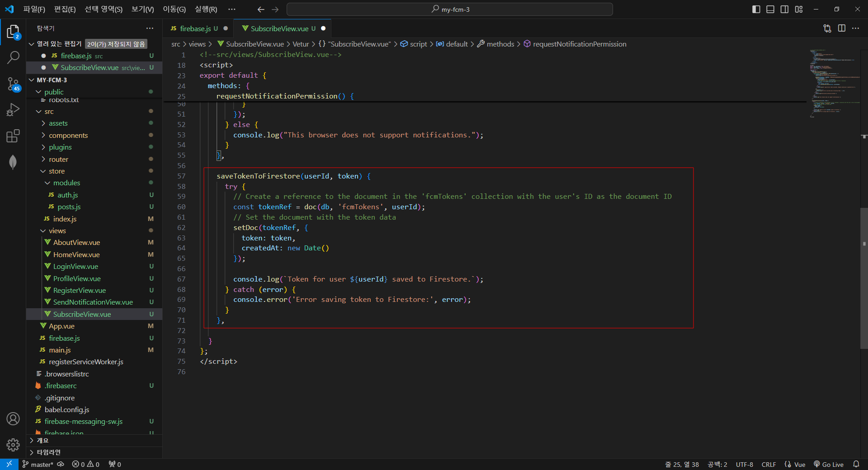Click the my-fcm-3 command center search box
The image size is (868, 470).
450,9
